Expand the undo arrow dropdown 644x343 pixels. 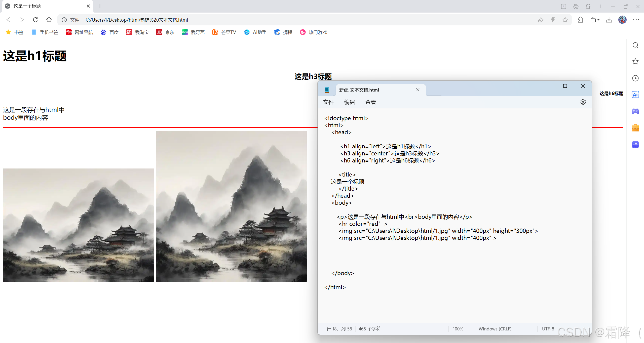(598, 20)
